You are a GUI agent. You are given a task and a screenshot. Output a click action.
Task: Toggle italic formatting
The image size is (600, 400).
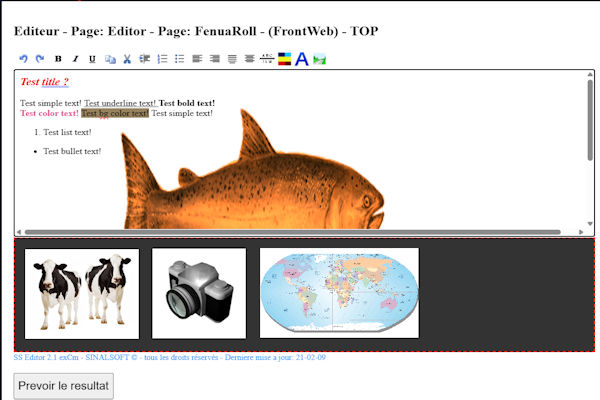(75, 59)
